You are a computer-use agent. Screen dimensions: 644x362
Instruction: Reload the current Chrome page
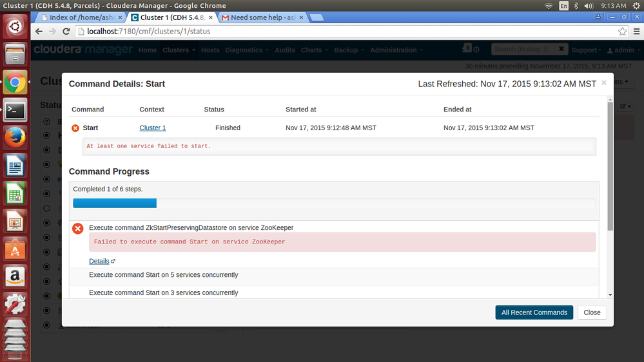pos(66,31)
